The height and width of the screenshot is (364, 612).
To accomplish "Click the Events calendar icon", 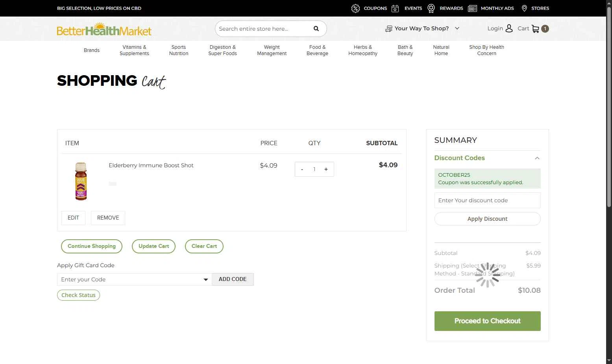I will point(395,8).
